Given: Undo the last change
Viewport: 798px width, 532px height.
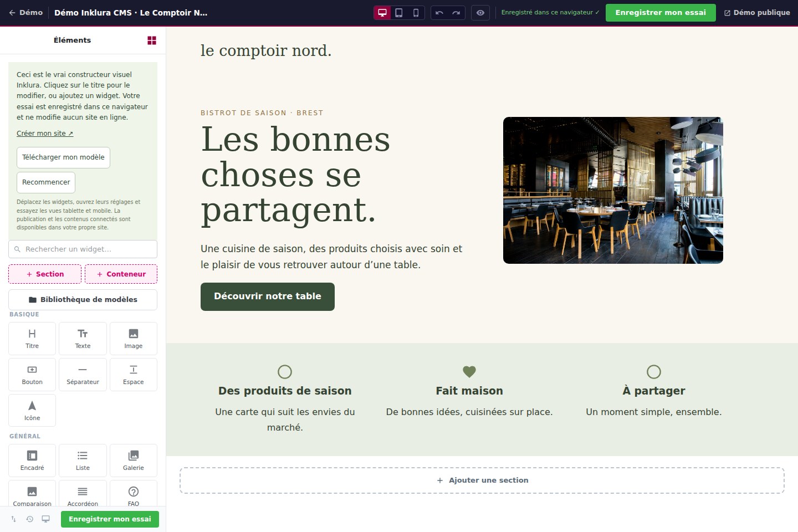Looking at the screenshot, I should coord(439,13).
